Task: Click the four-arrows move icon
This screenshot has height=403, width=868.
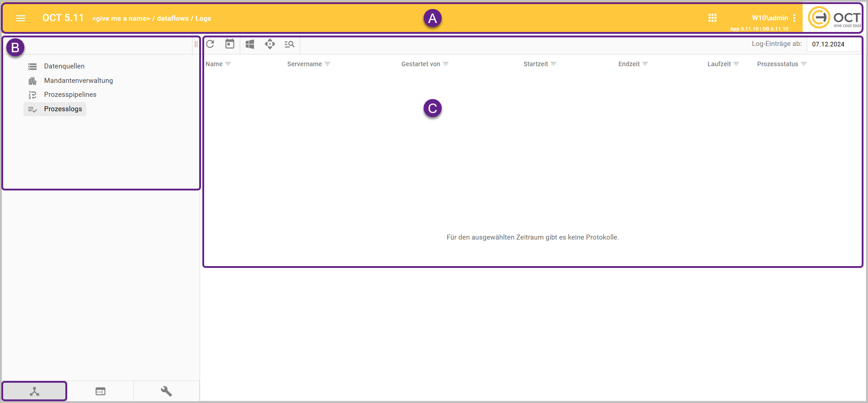Action: pyautogui.click(x=270, y=44)
